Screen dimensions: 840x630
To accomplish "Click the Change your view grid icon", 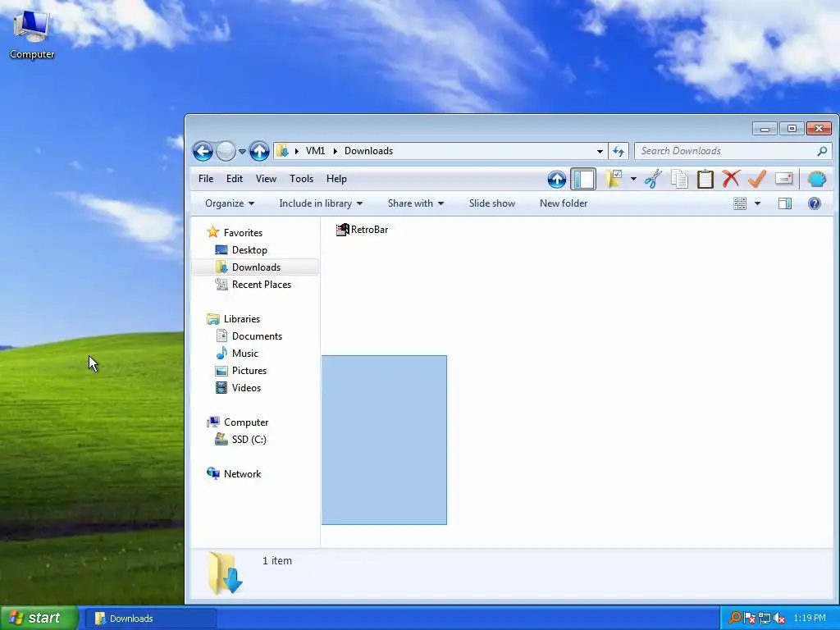I will [x=740, y=203].
